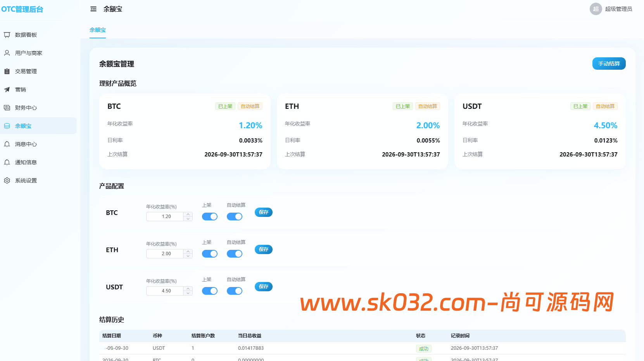Click the 系统设置 gear icon
Screen dimensions: 644x361
coord(7,180)
